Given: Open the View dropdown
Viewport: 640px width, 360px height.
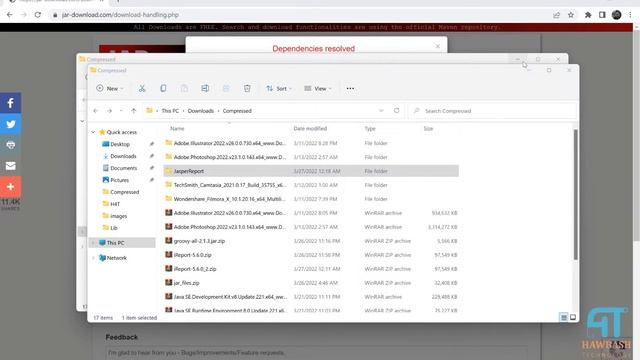Looking at the screenshot, I should tap(318, 88).
